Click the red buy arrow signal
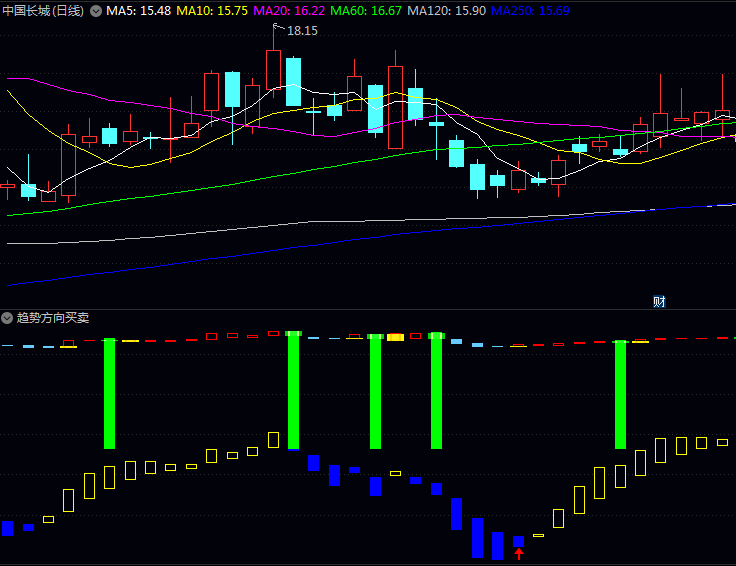Screen dimensions: 736x566 click(518, 554)
